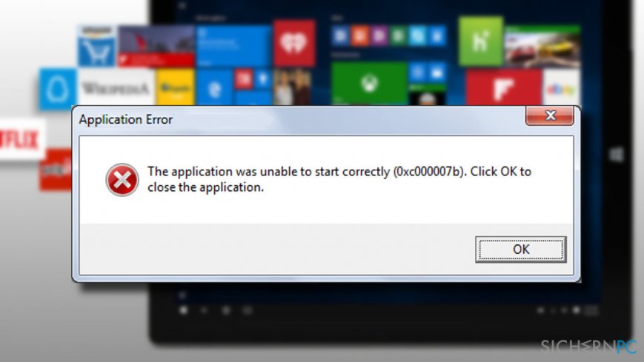Open the Wikipedia tile
Image resolution: width=644 pixels, height=362 pixels.
coord(116,88)
